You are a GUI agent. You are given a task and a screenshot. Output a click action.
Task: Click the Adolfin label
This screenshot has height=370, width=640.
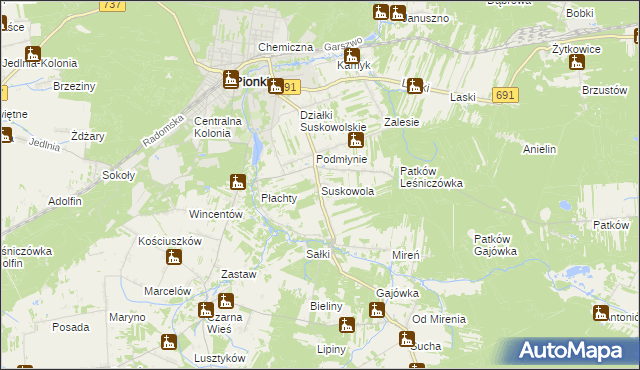pyautogui.click(x=65, y=201)
